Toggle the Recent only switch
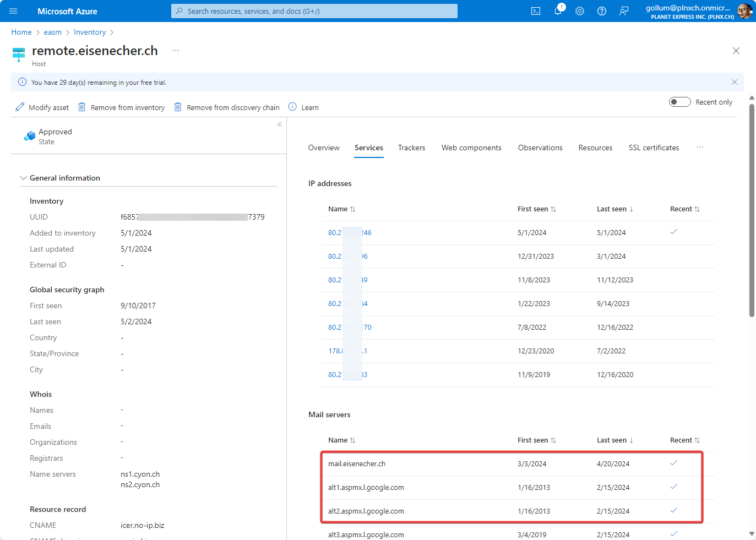756x540 pixels. (x=679, y=102)
